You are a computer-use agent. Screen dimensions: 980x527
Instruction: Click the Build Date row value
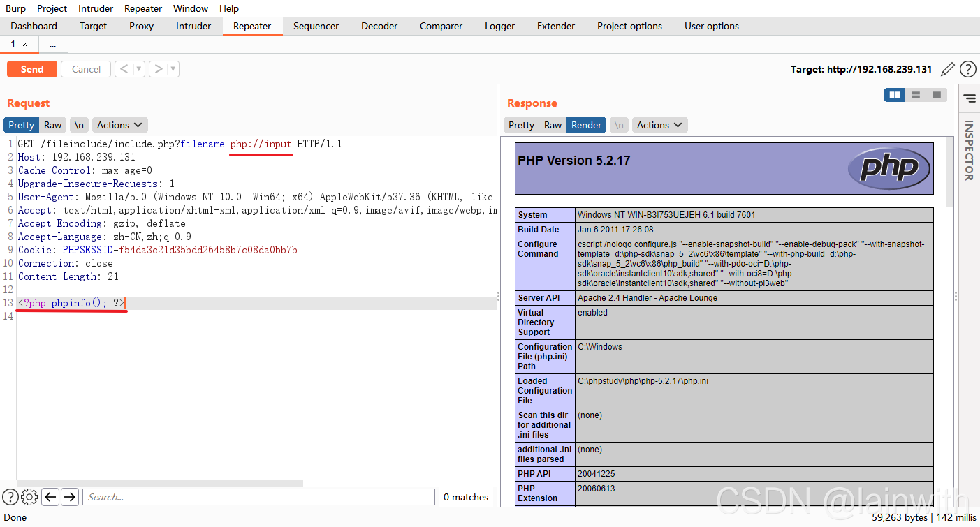pyautogui.click(x=615, y=230)
